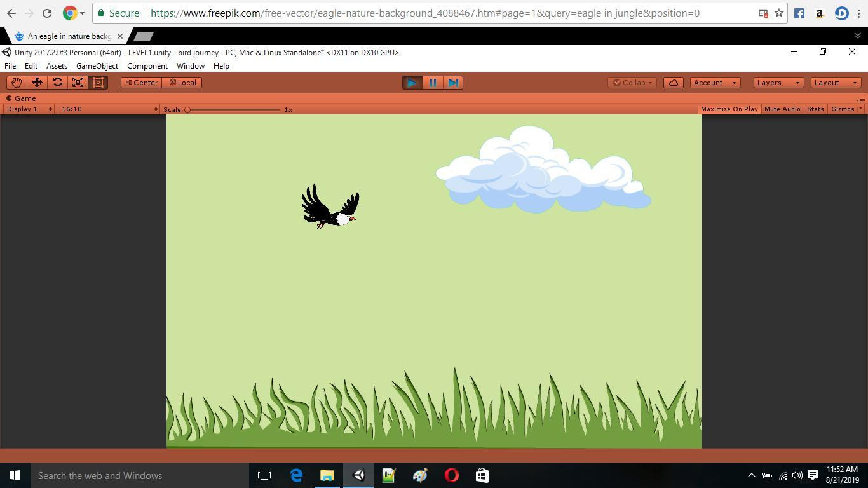Open File Explorer from the taskbar

click(327, 475)
